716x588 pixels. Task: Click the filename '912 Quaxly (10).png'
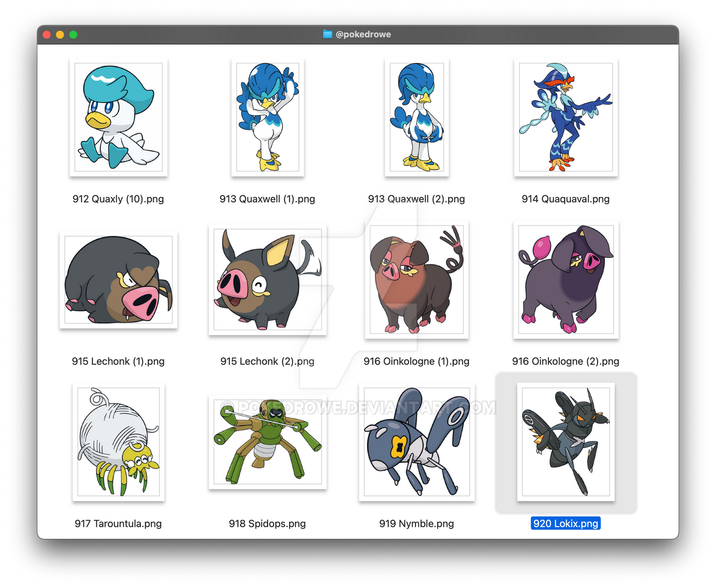point(118,199)
